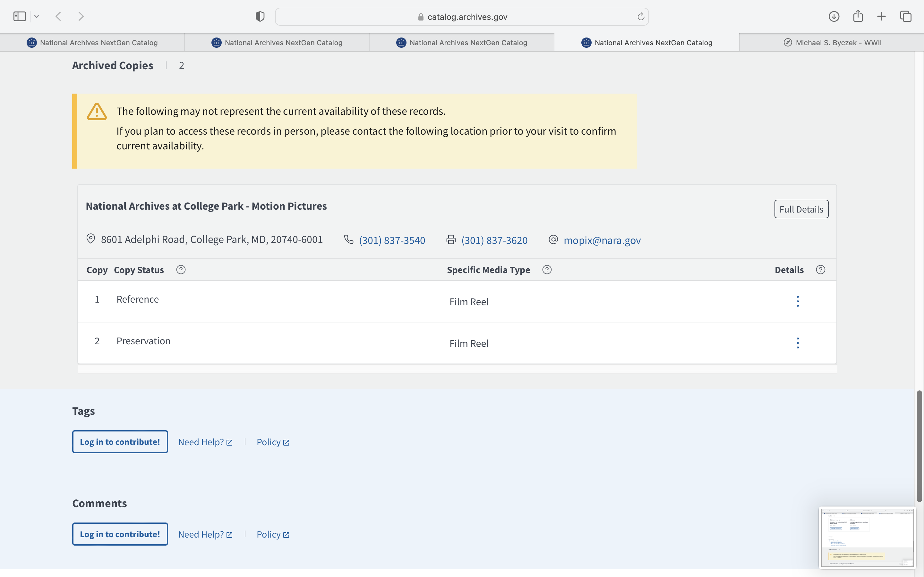Toggle the Safari sidebar
Viewport: 924px width, 577px height.
(x=20, y=16)
